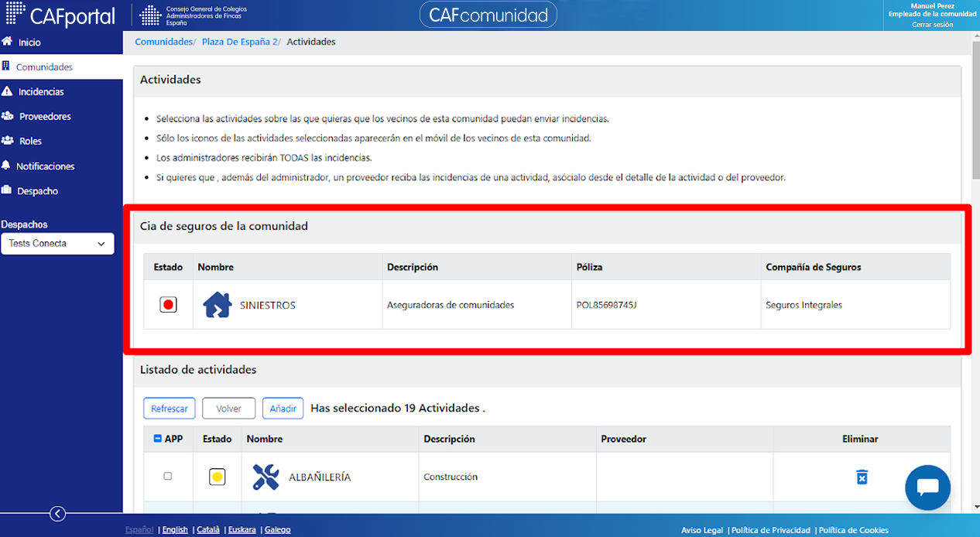Click the CAFportal logo
Screen dimensions: 980x537
tap(60, 15)
